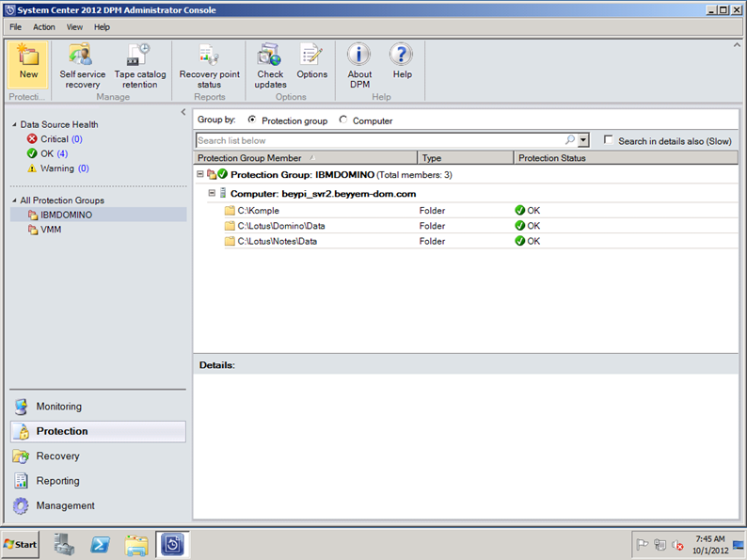Click the DPM console taskbar icon
This screenshot has width=747, height=560.
172,544
